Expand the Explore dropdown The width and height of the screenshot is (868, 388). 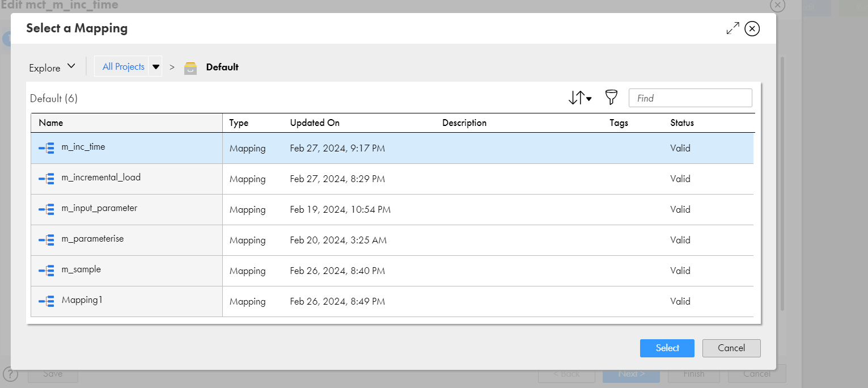[52, 68]
